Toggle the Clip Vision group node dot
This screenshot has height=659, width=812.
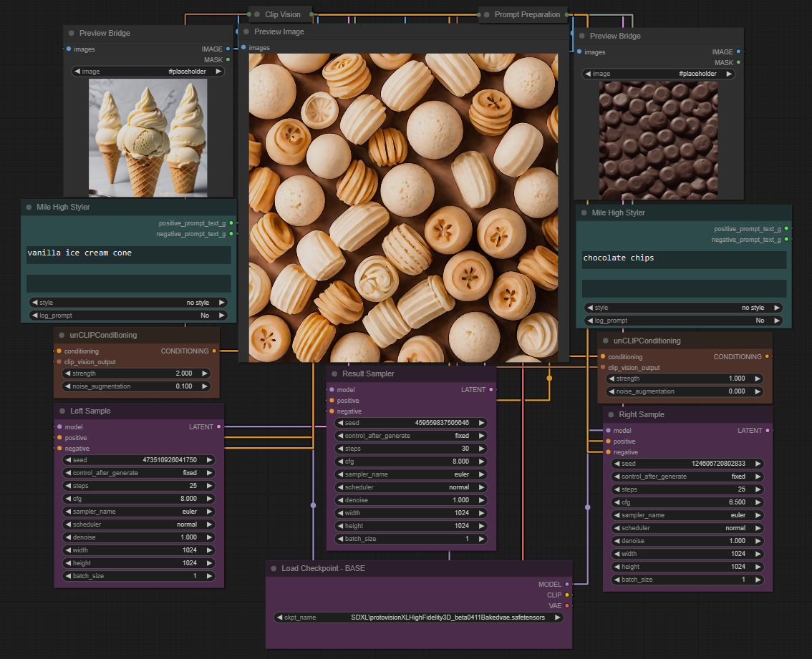tap(257, 14)
